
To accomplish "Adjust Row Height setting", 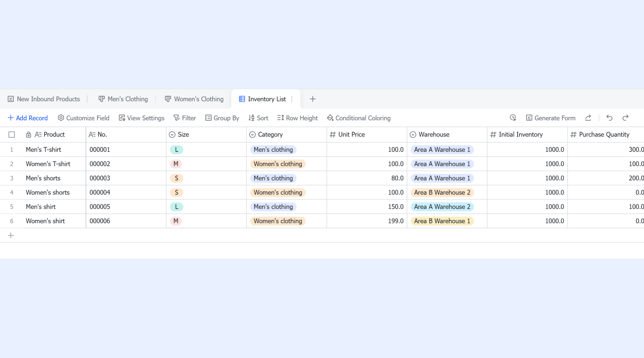I will (298, 118).
